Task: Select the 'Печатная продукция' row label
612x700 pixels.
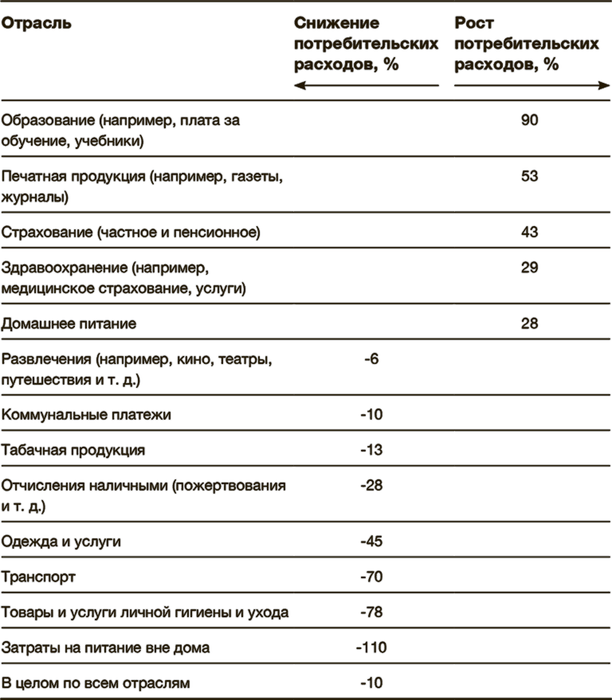Action: 142,187
